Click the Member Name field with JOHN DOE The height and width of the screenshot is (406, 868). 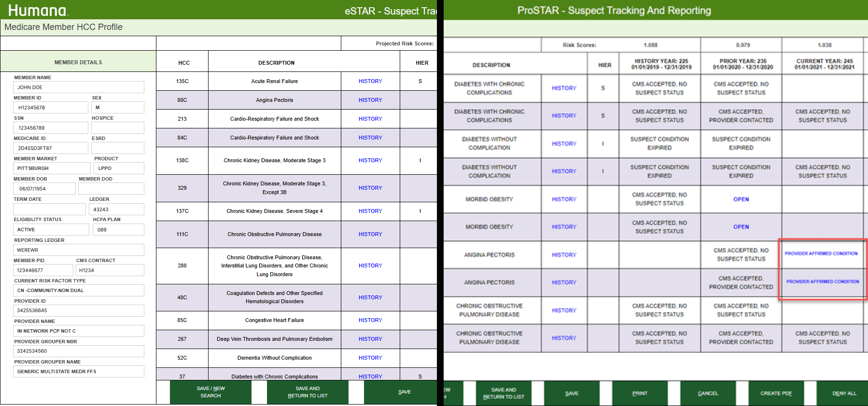(x=79, y=87)
